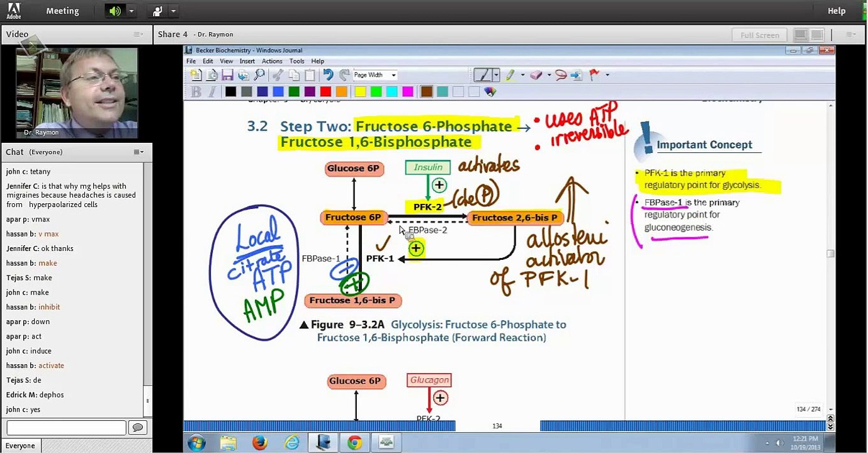
Task: Open the speaker options dropdown arrow
Action: pyautogui.click(x=131, y=11)
